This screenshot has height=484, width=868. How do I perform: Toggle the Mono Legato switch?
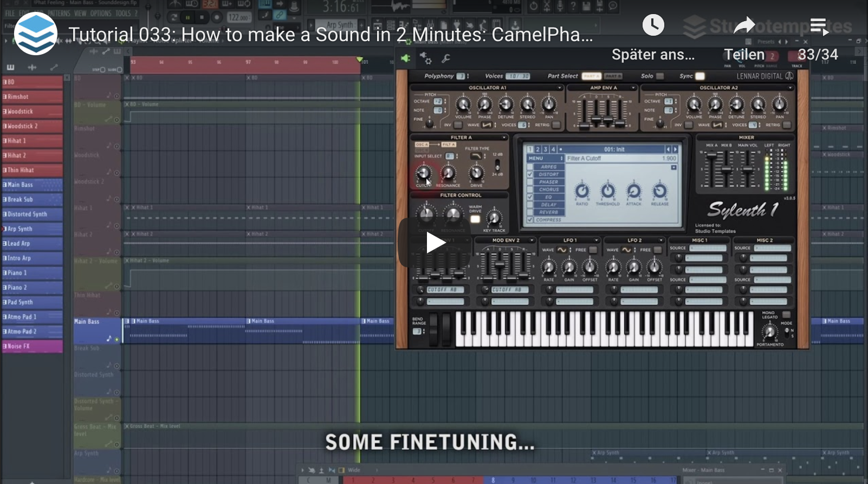pos(786,315)
